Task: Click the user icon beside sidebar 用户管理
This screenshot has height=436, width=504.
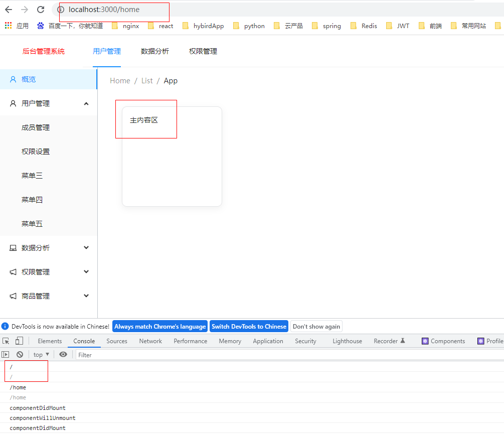Action: point(13,103)
